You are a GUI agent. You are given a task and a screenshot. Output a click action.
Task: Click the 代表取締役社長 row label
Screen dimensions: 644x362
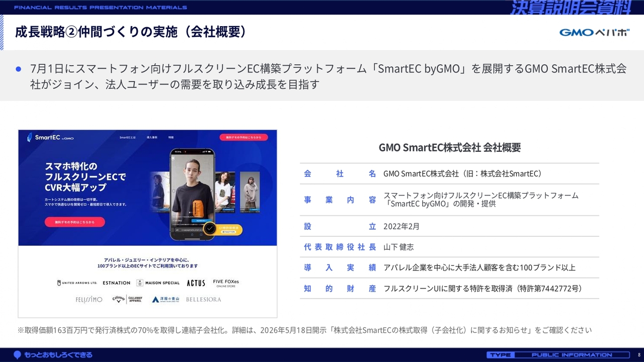coord(340,247)
